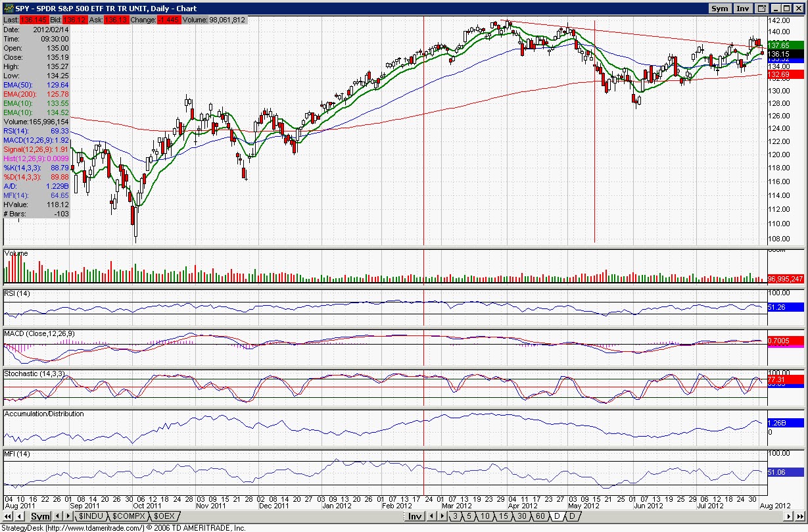Click the blue 51.26 RSI value tag
The width and height of the screenshot is (808, 532).
click(x=784, y=306)
